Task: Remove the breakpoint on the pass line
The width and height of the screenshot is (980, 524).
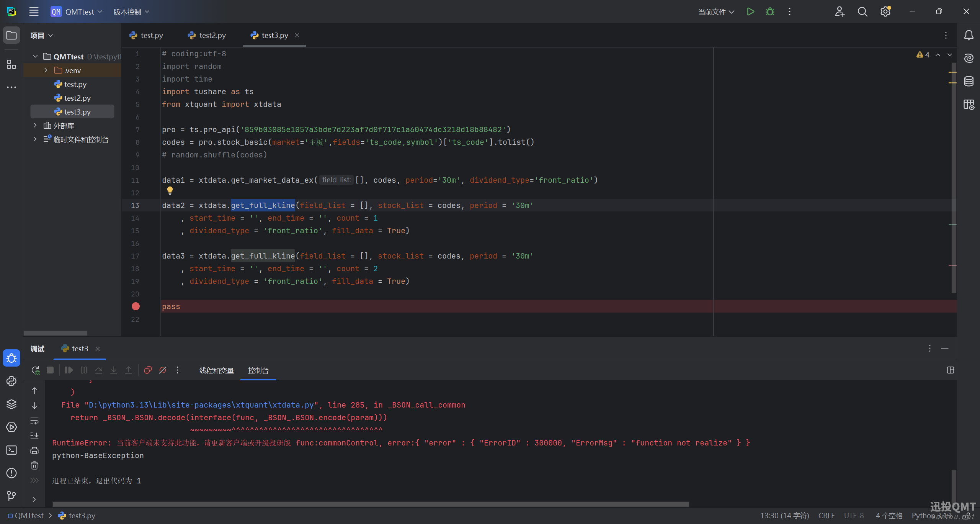Action: 136,306
